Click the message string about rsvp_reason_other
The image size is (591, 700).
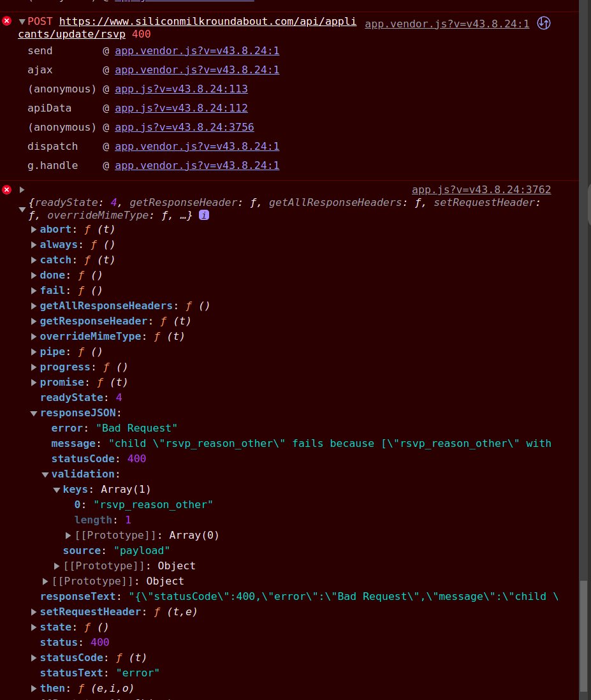click(330, 444)
